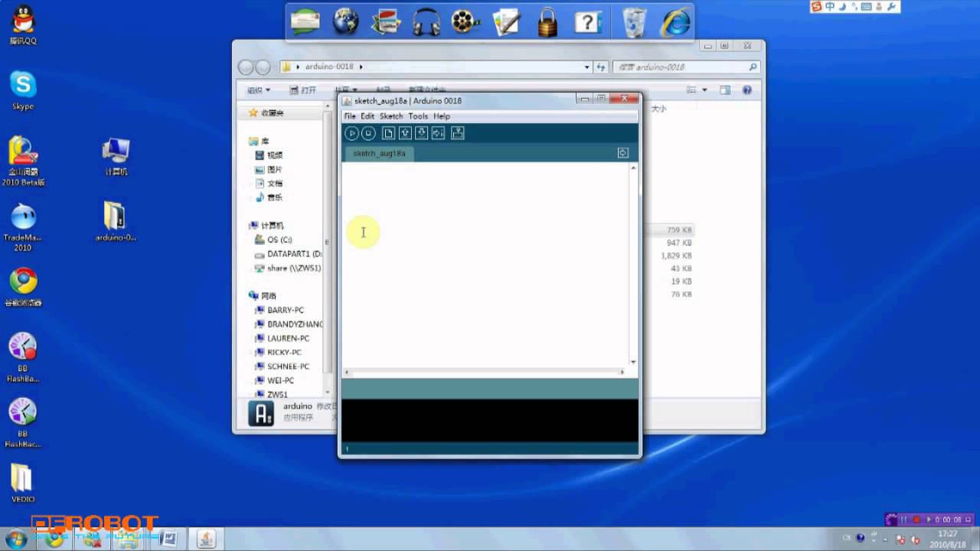
Task: Select Network (网络) in Explorer navigation pane
Action: coord(263,295)
